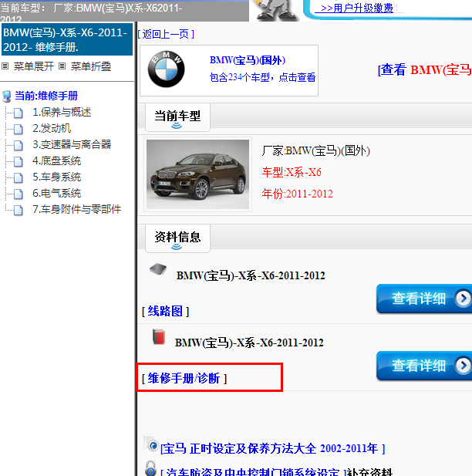Open page icon beside 1.保养与概述

(19, 113)
